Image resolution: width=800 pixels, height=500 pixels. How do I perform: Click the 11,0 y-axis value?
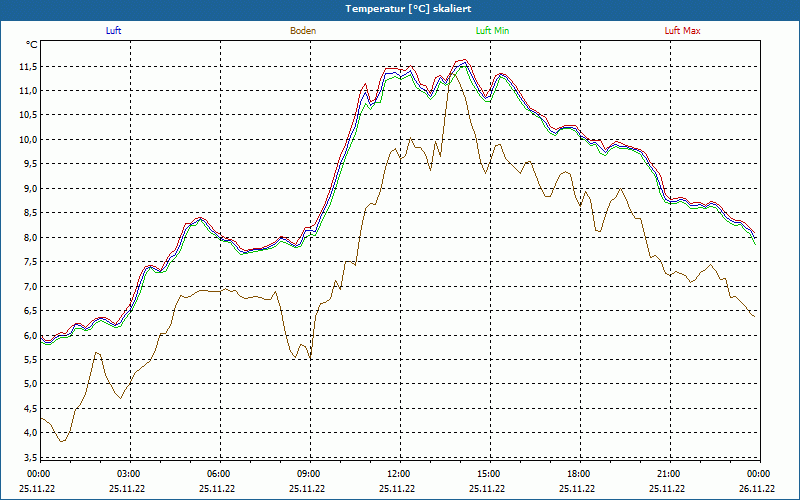(28, 91)
